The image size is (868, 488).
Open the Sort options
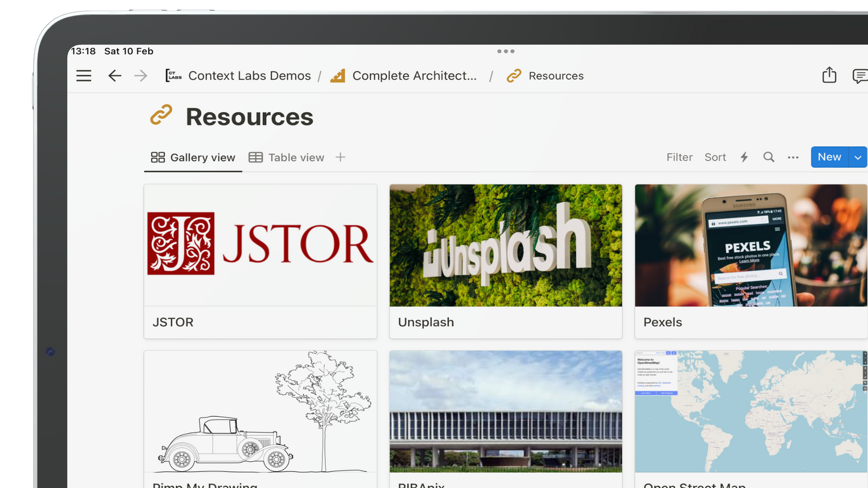[715, 157]
